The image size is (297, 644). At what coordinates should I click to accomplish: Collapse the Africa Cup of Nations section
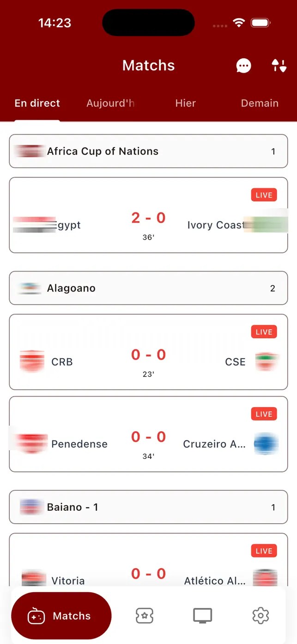pyautogui.click(x=148, y=151)
